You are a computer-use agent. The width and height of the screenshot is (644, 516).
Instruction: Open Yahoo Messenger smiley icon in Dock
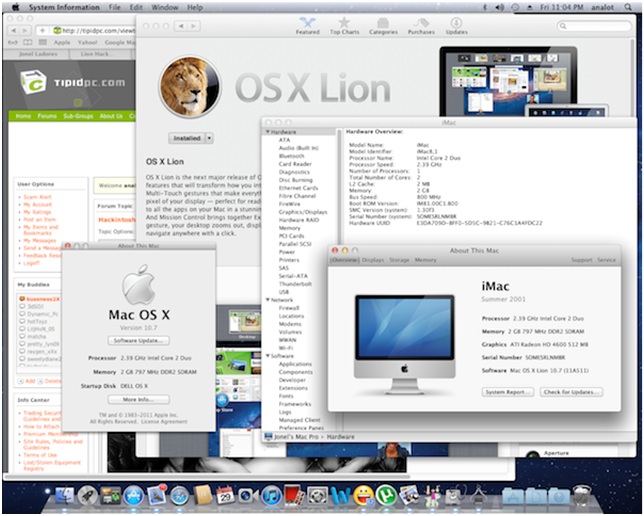tap(363, 495)
